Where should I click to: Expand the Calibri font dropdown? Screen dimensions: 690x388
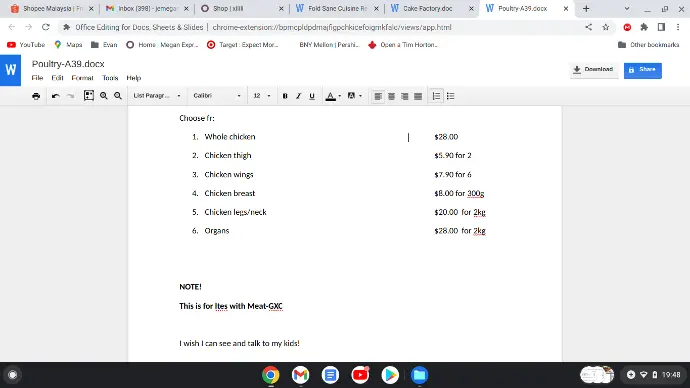point(217,95)
